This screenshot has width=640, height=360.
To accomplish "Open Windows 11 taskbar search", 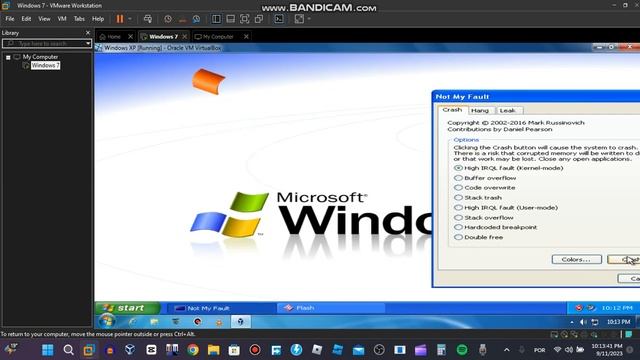I will tap(69, 350).
